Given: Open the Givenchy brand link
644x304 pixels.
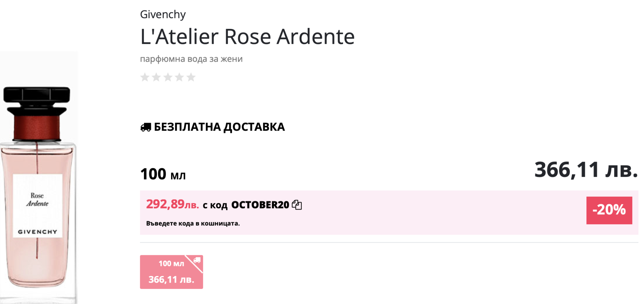Looking at the screenshot, I should (x=163, y=14).
